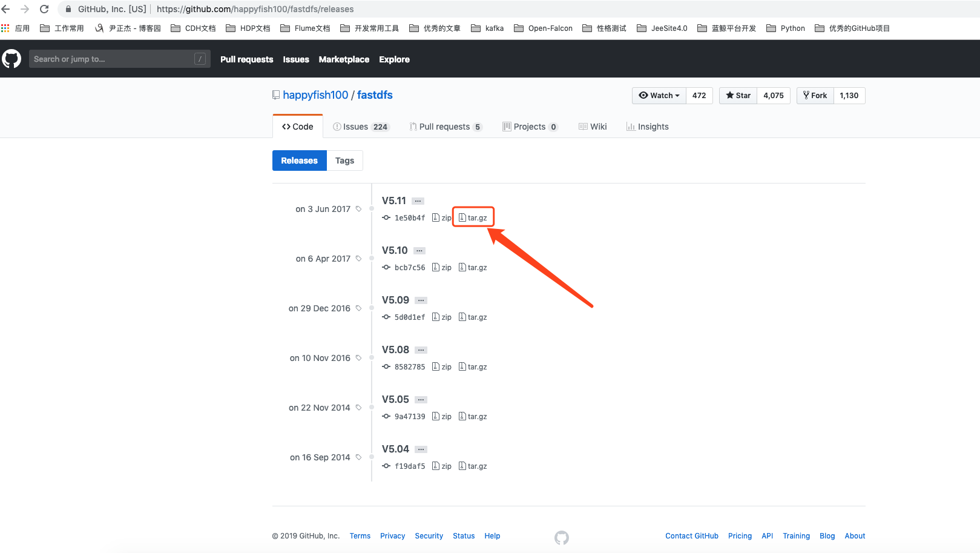Open global Issues in top navigation

(296, 59)
